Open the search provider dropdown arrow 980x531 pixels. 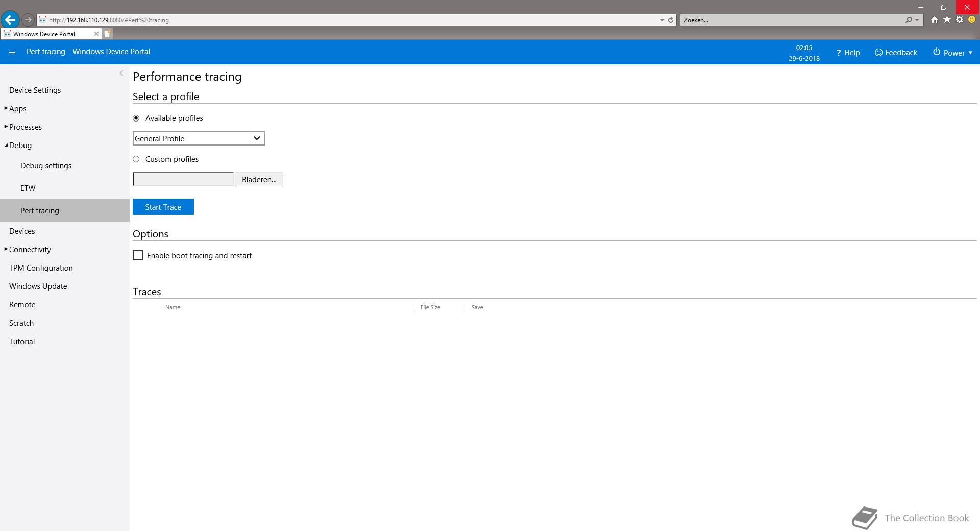point(917,20)
